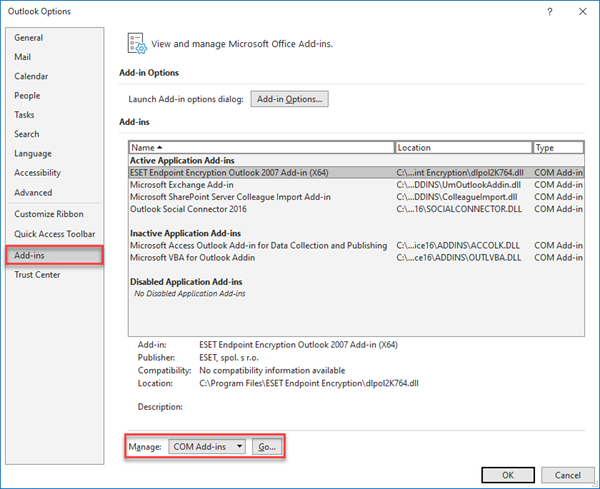Click the UmOutlookAddin.dll location cell
The height and width of the screenshot is (489, 600).
[x=458, y=185]
